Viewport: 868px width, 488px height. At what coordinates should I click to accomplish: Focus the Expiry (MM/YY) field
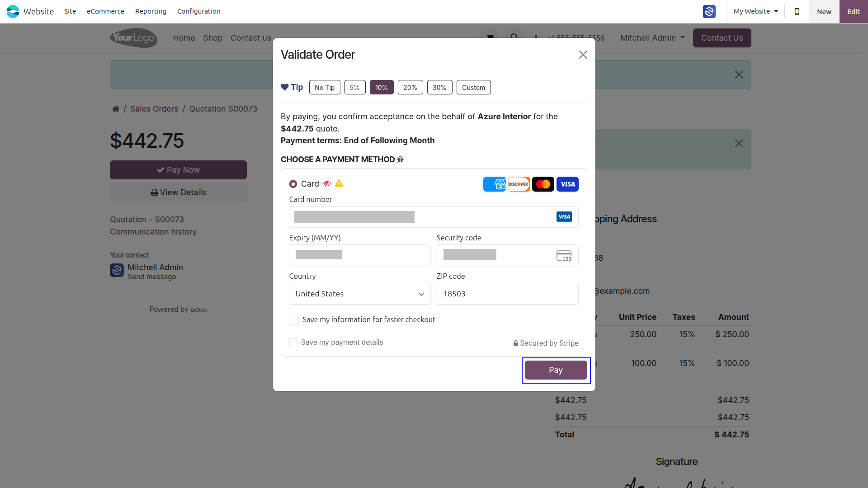(x=360, y=255)
